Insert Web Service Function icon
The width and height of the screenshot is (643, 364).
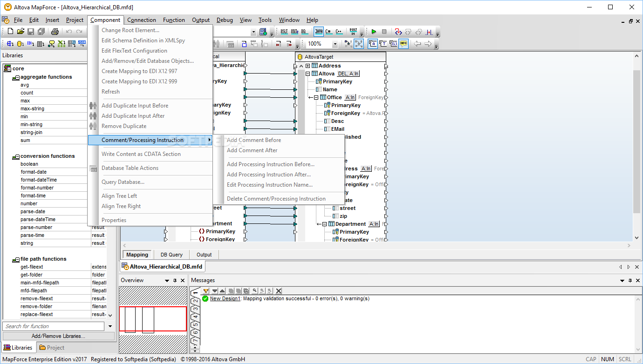(x=51, y=44)
